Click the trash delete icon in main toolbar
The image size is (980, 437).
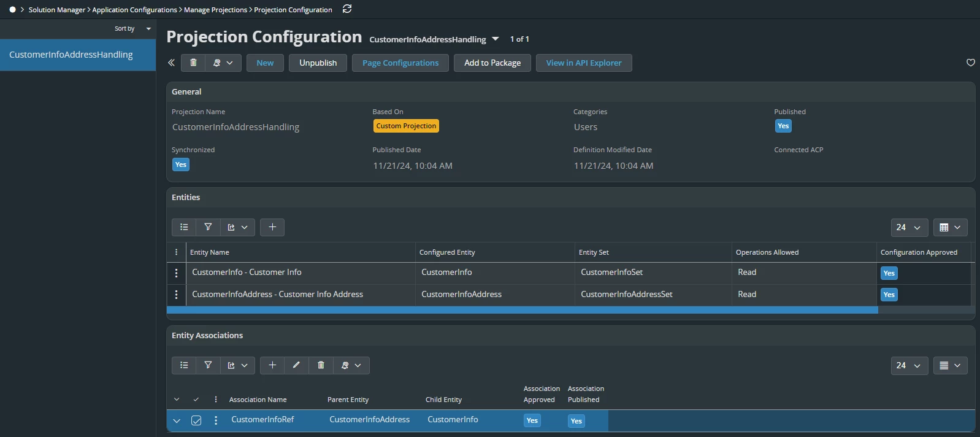click(193, 63)
